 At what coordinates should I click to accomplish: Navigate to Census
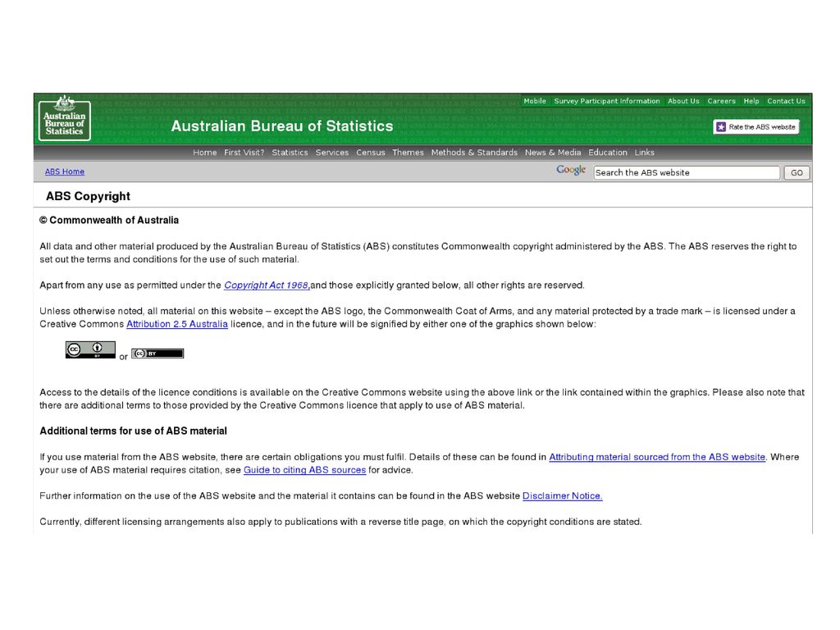point(371,153)
